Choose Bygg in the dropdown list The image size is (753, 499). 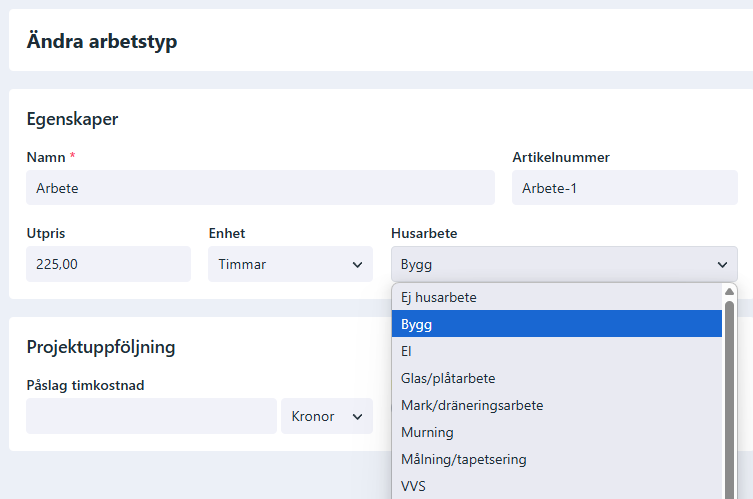coord(557,324)
